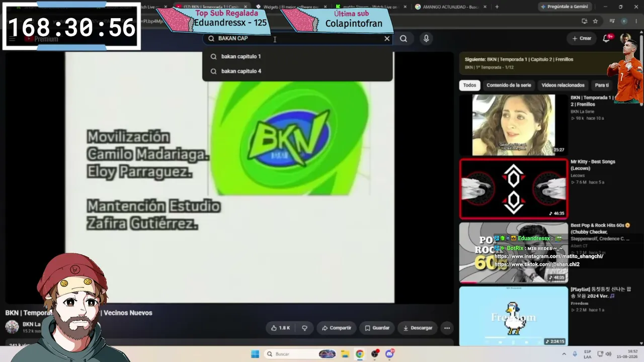Open Windows Start menu

tap(255, 354)
